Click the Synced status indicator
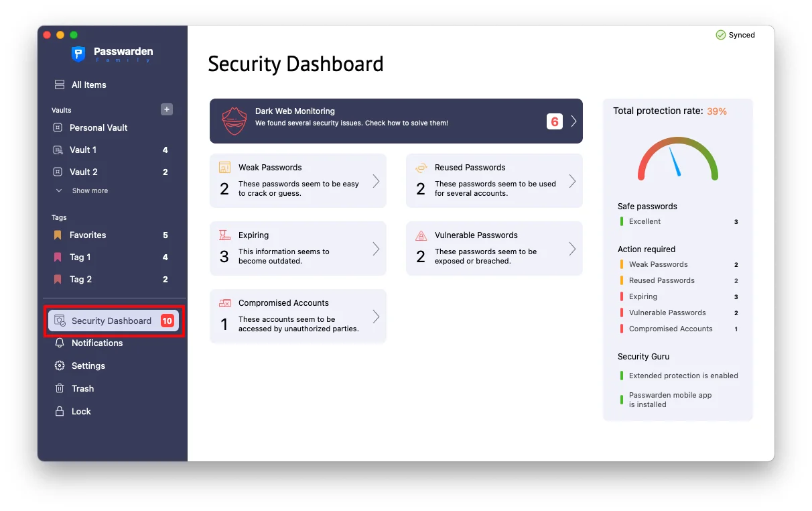Viewport: 812px width, 511px height. click(x=735, y=35)
